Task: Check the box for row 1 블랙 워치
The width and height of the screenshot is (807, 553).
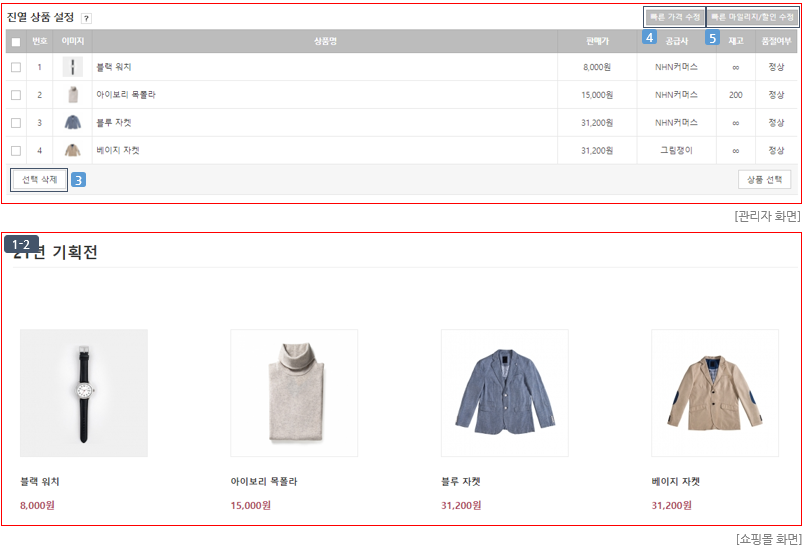Action: (x=16, y=67)
